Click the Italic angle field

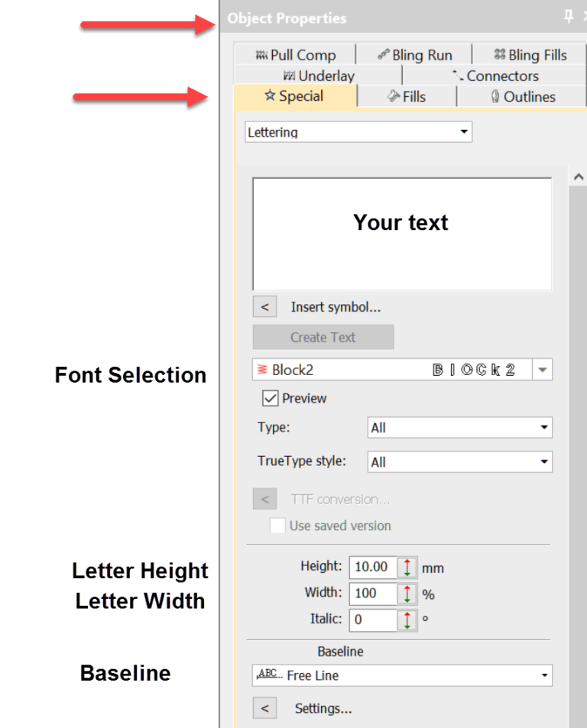374,620
